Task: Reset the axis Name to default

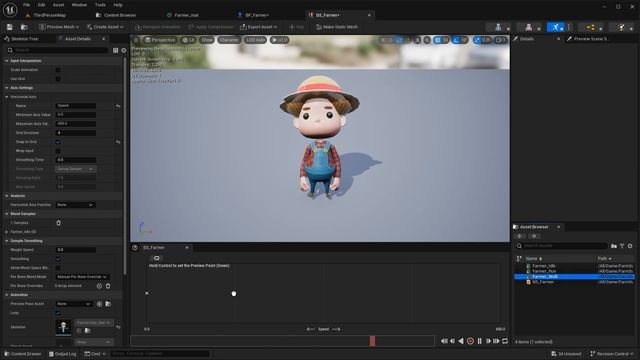Action: pyautogui.click(x=118, y=106)
